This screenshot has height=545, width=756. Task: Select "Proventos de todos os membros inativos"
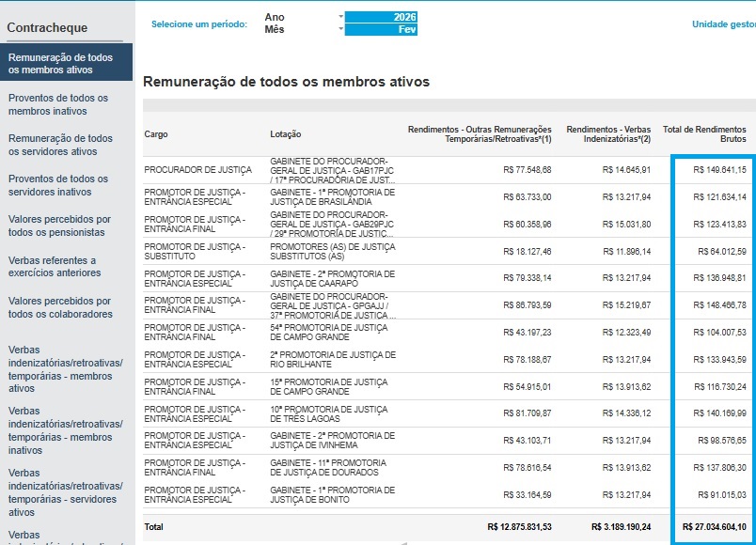60,105
